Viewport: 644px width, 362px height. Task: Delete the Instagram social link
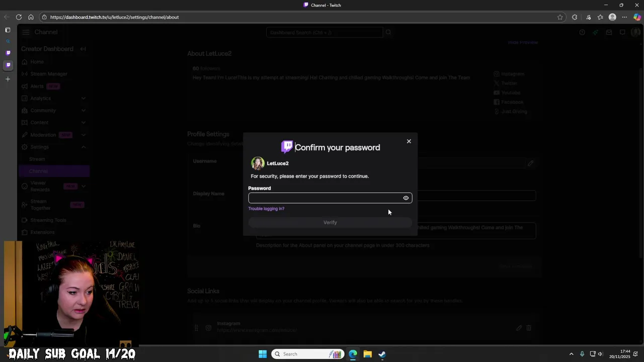click(529, 328)
